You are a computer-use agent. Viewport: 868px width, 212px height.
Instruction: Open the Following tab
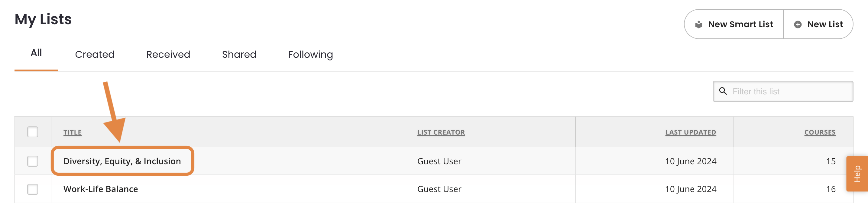[310, 54]
